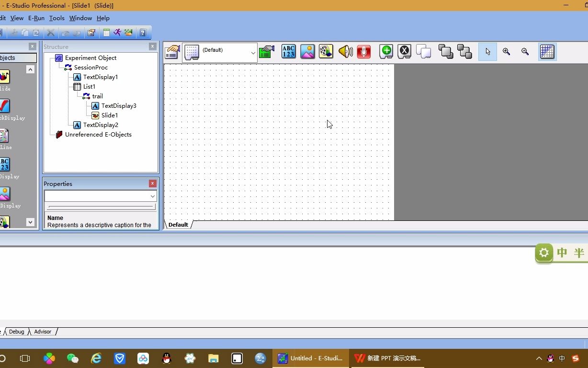Viewport: 588px width, 368px height.
Task: Select Experiment Object in Structure tree
Action: (x=90, y=57)
